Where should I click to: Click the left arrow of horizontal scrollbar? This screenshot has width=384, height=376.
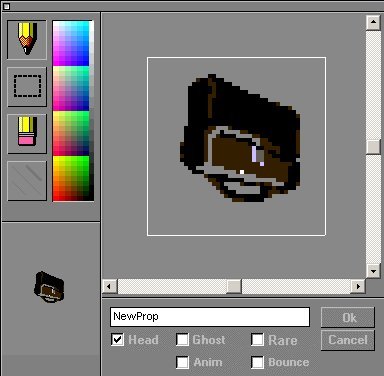(x=109, y=286)
